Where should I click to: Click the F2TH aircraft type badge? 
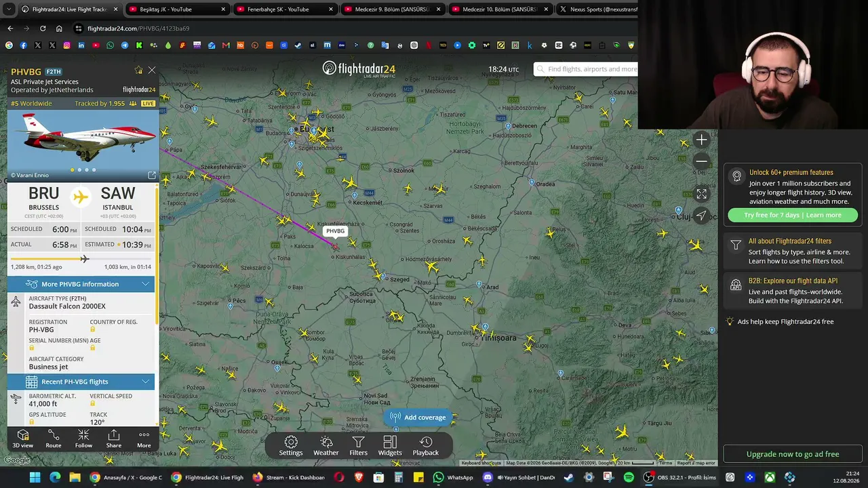tap(54, 72)
